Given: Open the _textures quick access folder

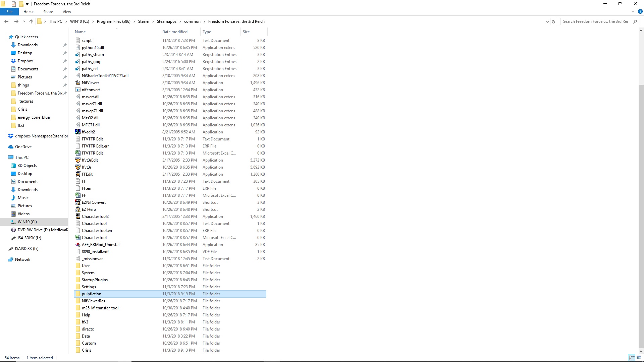Looking at the screenshot, I should point(25,101).
